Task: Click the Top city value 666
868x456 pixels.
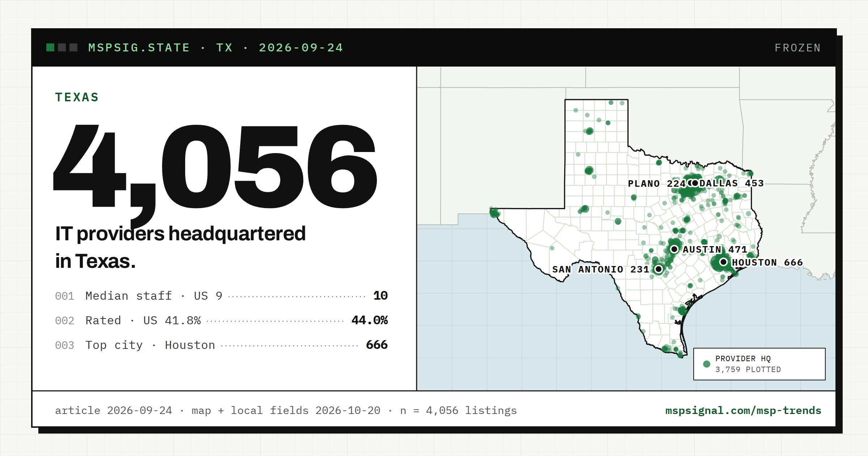Action: pyautogui.click(x=376, y=345)
